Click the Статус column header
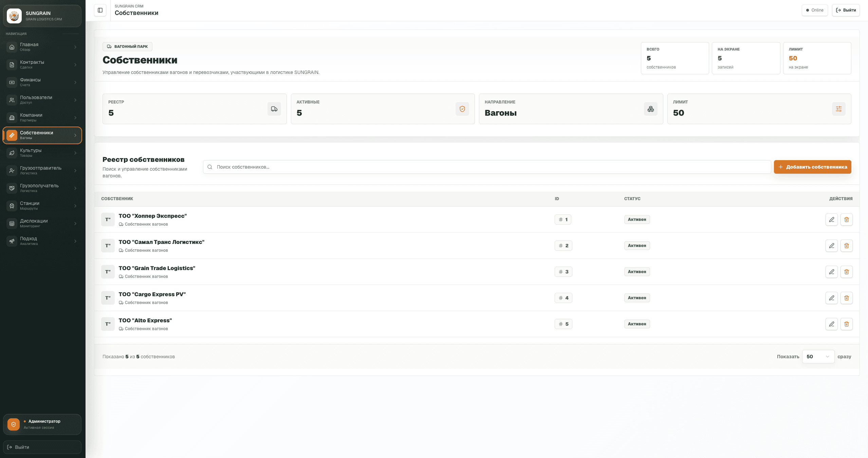Image resolution: width=868 pixels, height=458 pixels. point(632,199)
